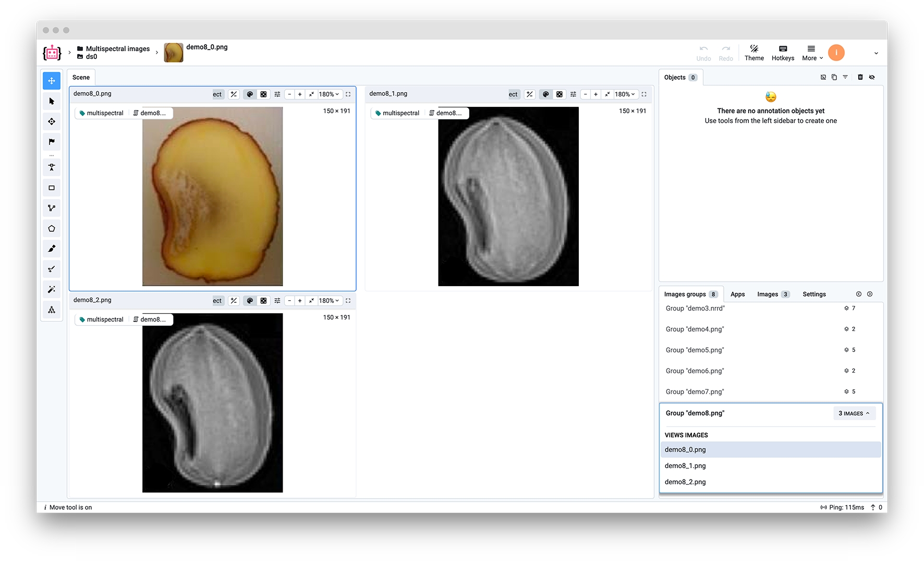The image size is (924, 565).
Task: Toggle color palette mode in demo8_1.png view
Action: pyautogui.click(x=546, y=94)
